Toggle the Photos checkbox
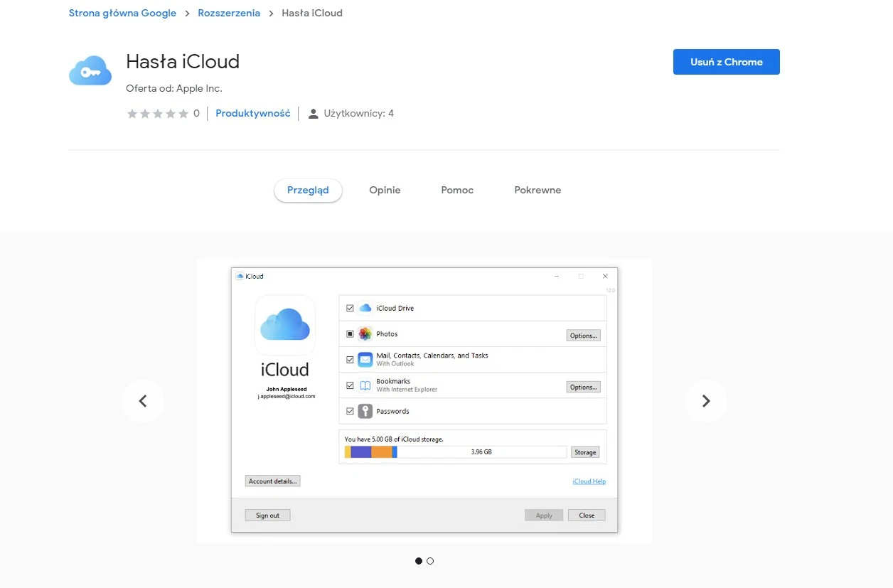The width and height of the screenshot is (893, 588). tap(350, 333)
